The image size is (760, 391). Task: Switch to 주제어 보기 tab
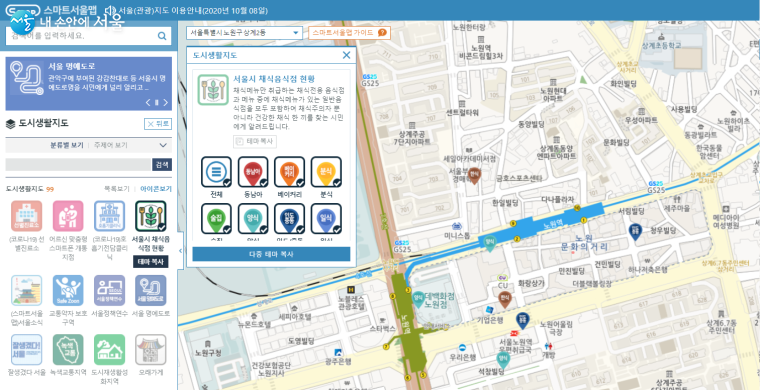click(x=111, y=145)
